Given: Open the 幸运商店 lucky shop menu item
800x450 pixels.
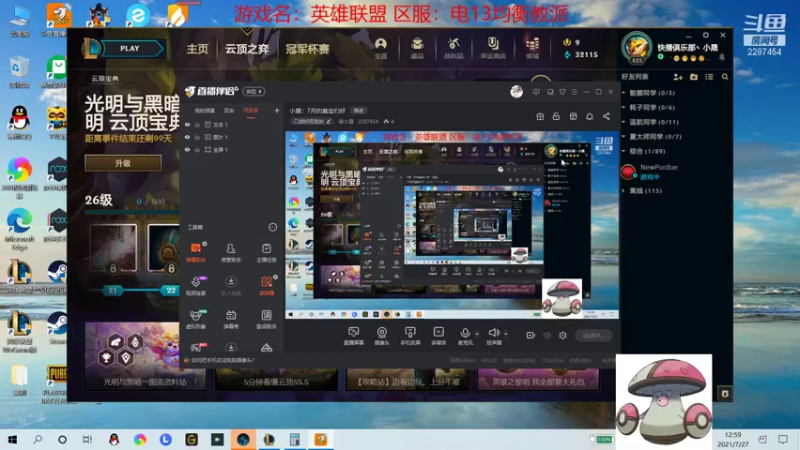Looking at the screenshot, I should point(493,48).
